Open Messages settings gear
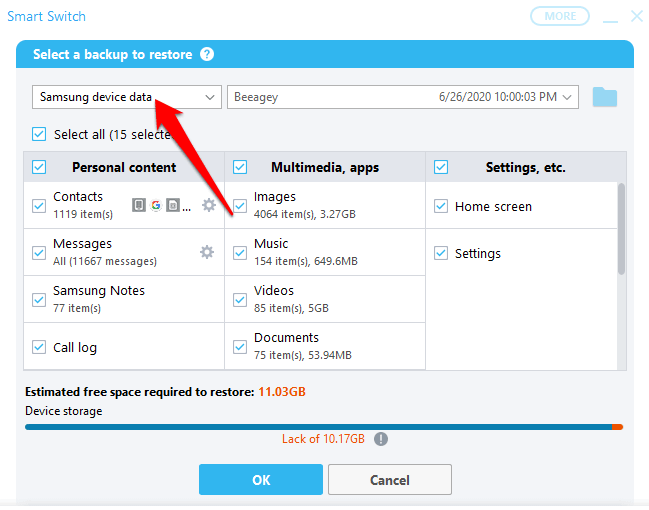The width and height of the screenshot is (649, 510). pos(207,252)
